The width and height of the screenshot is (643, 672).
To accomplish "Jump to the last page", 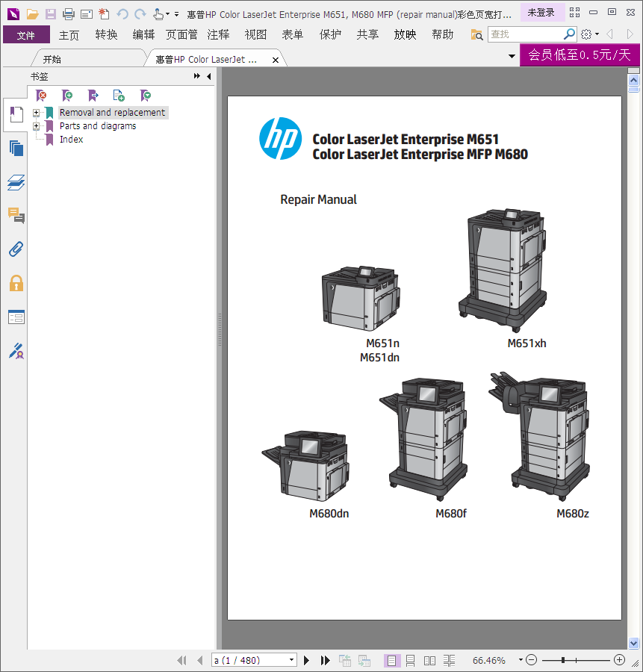I will pyautogui.click(x=326, y=661).
